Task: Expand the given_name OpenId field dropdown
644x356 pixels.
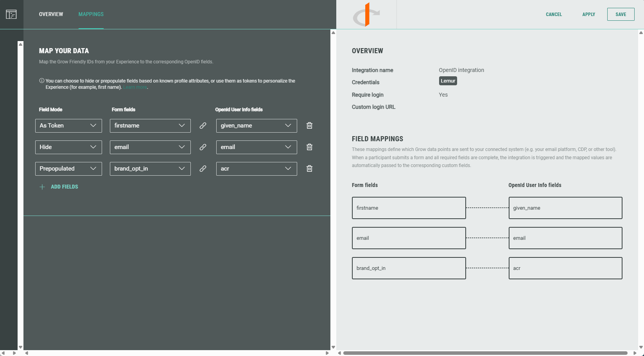Action: (x=256, y=126)
